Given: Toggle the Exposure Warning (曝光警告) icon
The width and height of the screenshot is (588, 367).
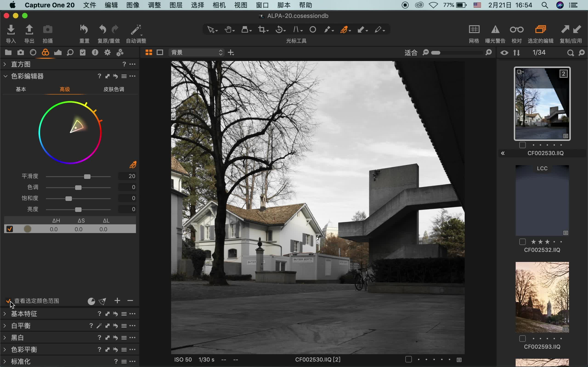Looking at the screenshot, I should (495, 30).
